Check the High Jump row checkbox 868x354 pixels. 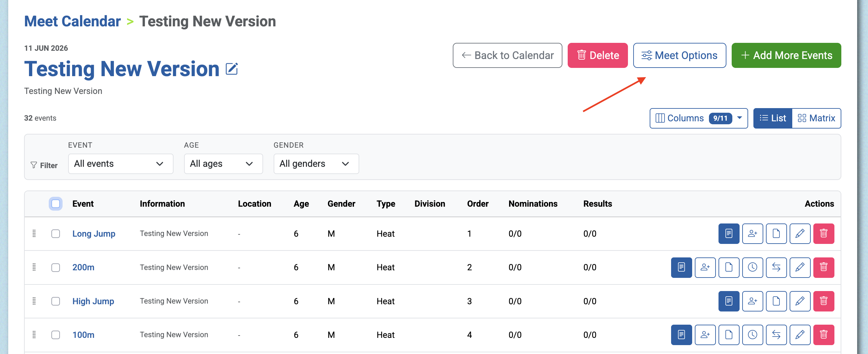(x=56, y=301)
